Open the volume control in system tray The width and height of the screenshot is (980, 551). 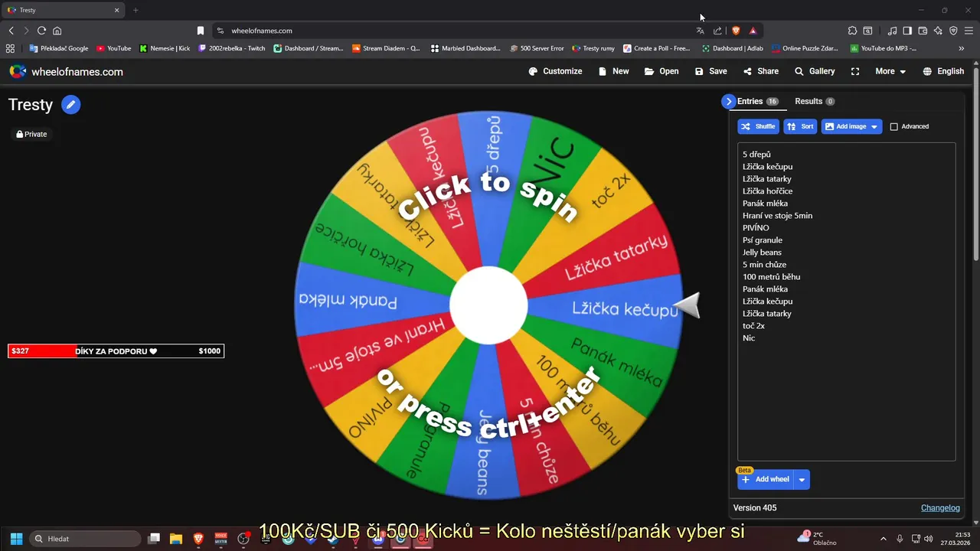point(929,539)
